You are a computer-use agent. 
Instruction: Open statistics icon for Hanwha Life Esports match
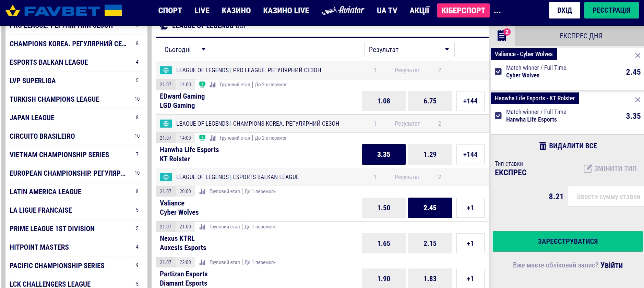[213, 138]
